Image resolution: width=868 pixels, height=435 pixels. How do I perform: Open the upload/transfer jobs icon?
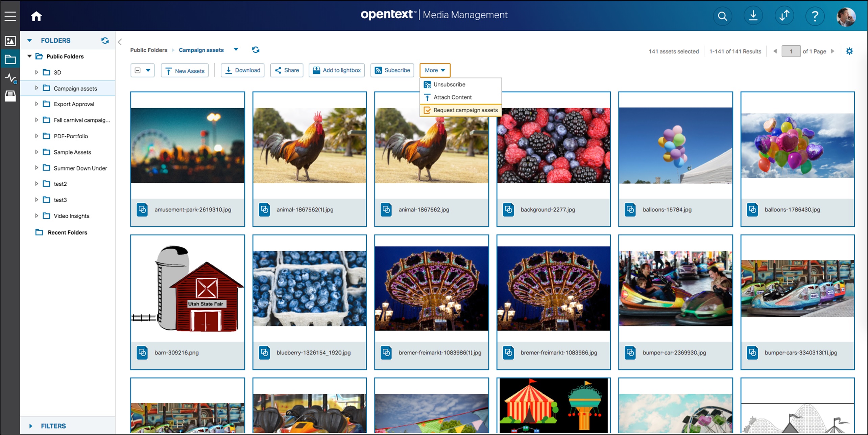pyautogui.click(x=784, y=16)
